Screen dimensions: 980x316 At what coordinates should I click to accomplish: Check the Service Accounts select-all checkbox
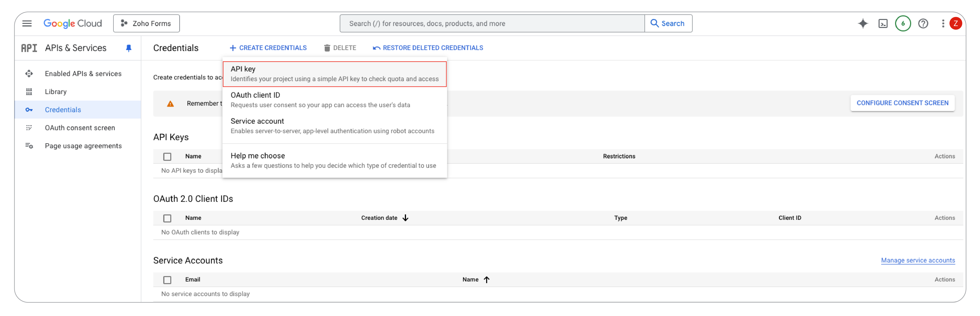point(167,280)
